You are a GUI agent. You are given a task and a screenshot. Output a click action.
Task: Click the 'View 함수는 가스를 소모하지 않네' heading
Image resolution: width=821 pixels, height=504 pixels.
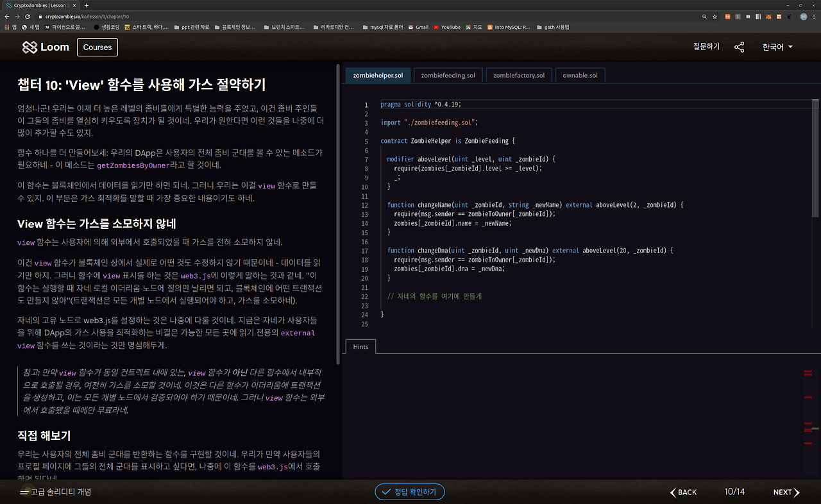97,224
